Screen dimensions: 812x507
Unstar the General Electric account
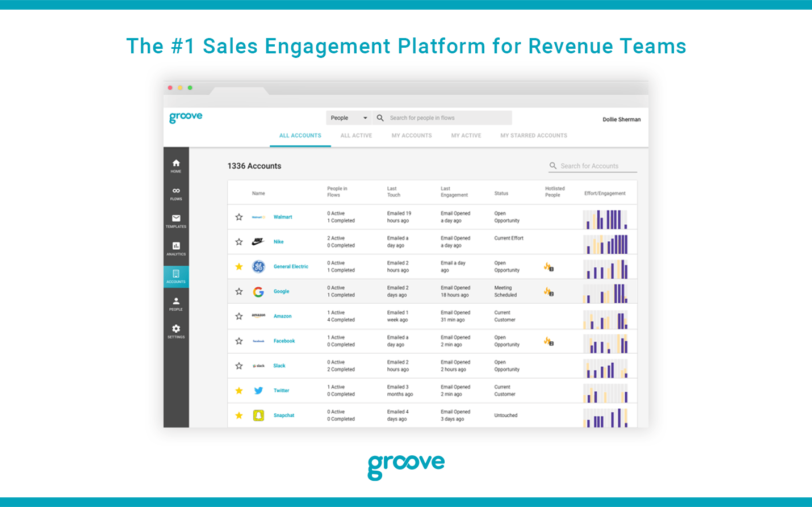238,266
